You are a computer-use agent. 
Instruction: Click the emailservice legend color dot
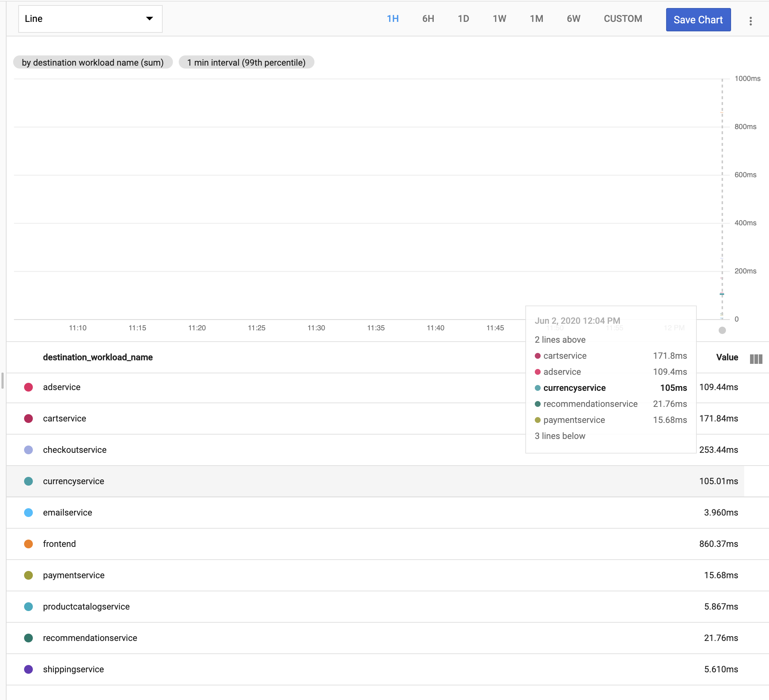(28, 512)
